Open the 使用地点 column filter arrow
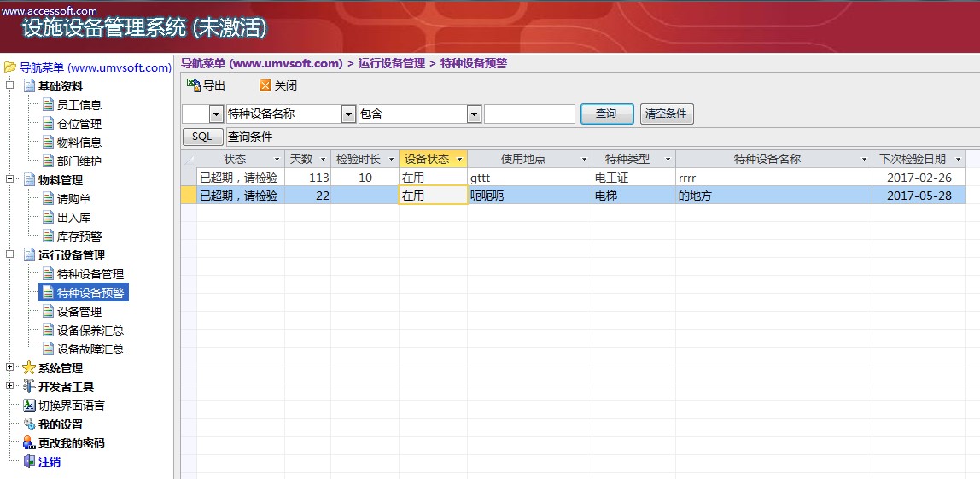 pyautogui.click(x=585, y=160)
